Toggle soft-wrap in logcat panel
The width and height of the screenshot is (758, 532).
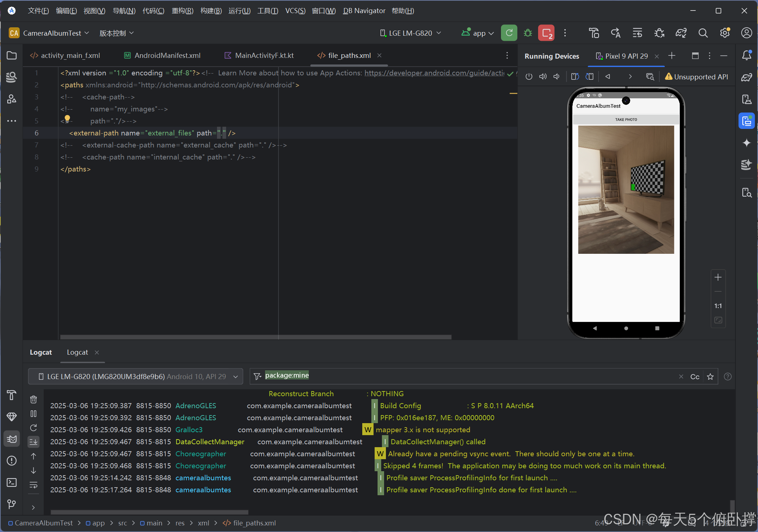[x=33, y=485]
